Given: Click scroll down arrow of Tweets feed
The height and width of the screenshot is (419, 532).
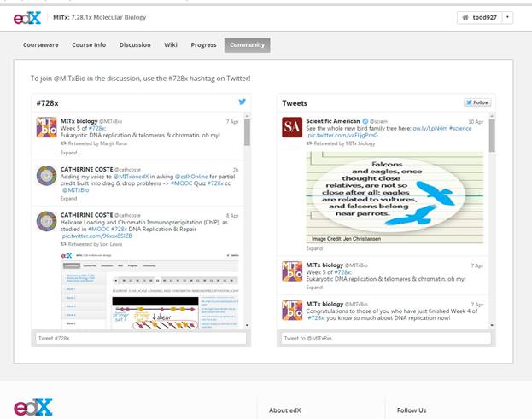Looking at the screenshot, I should tap(492, 325).
